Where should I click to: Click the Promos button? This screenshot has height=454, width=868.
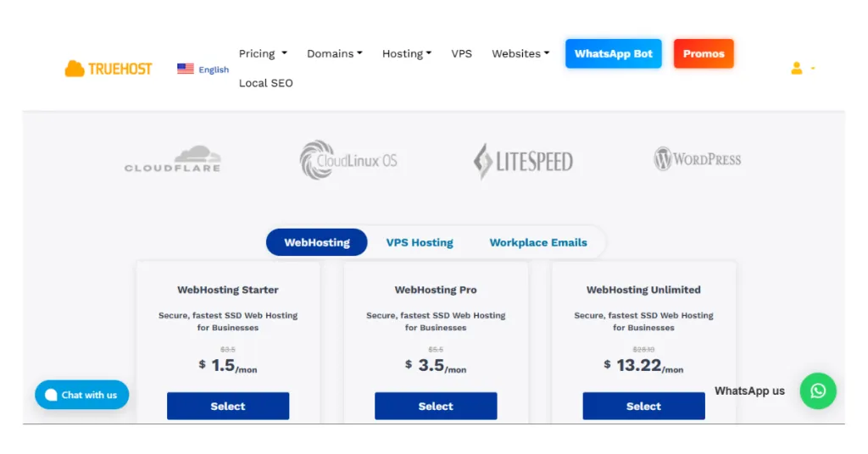click(x=704, y=53)
